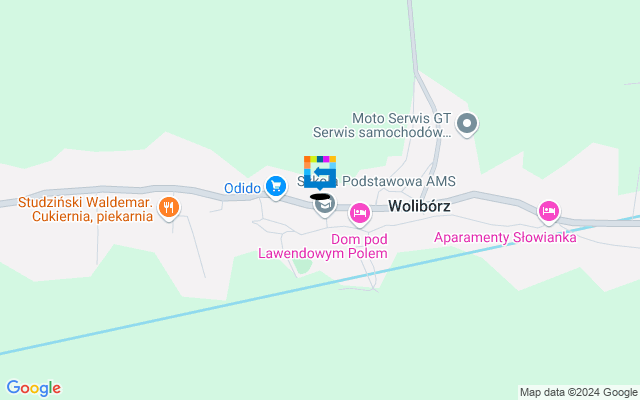Click Map data ©2024 Google attribution
640x400 pixels.
(578, 393)
